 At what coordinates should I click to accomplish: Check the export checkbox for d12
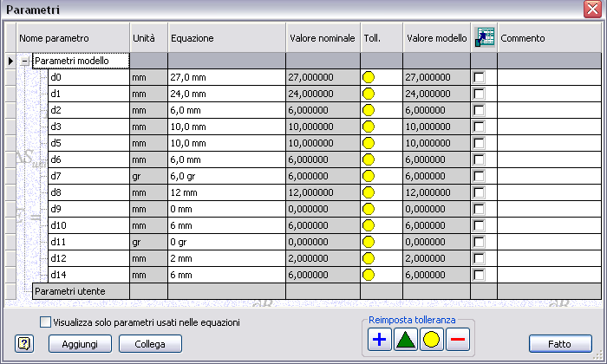pos(479,258)
